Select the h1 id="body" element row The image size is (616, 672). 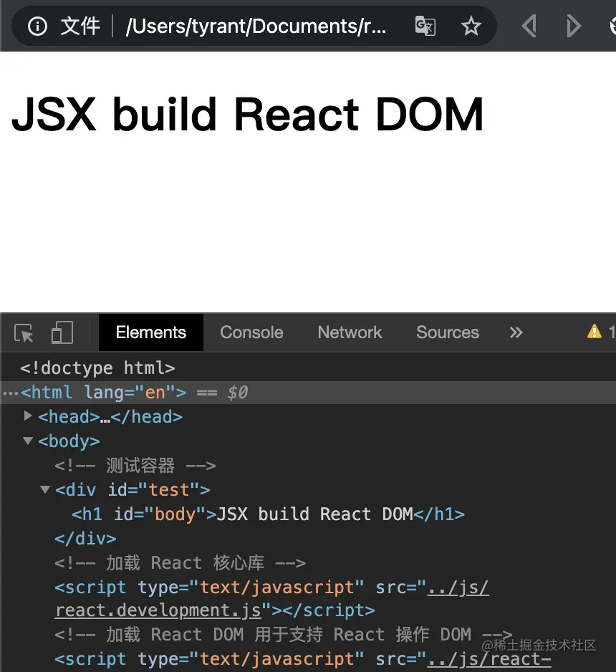(x=268, y=514)
